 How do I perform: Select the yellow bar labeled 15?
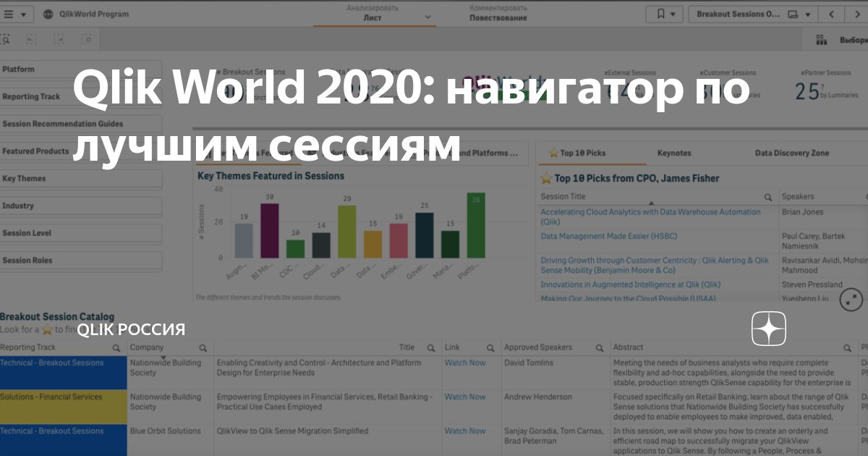[x=373, y=245]
